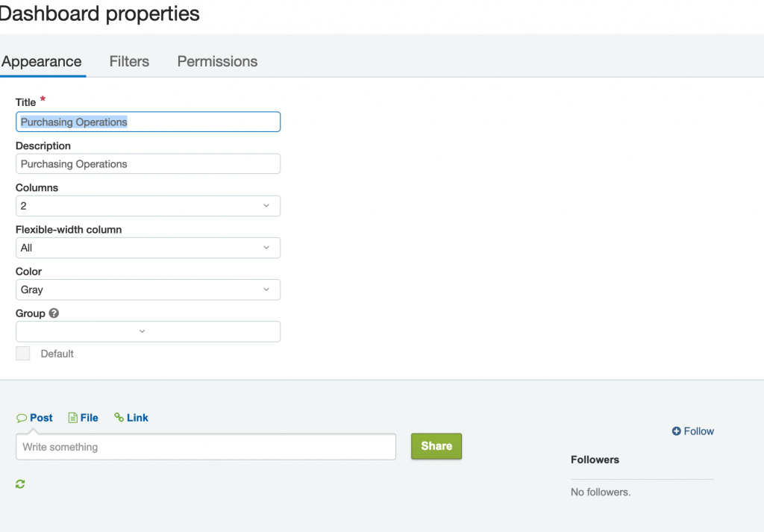Screen dimensions: 764x532
Task: Open the Permissions tab
Action: [x=217, y=61]
